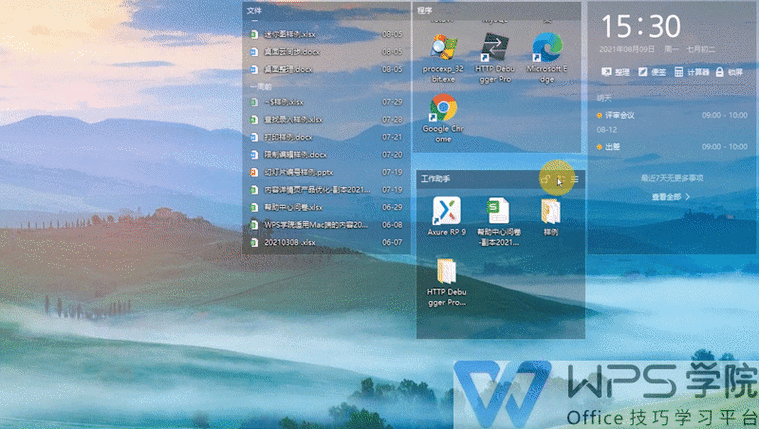Open the Microsoft Edge shortcut
Screen dimensions: 759x429
(x=547, y=59)
